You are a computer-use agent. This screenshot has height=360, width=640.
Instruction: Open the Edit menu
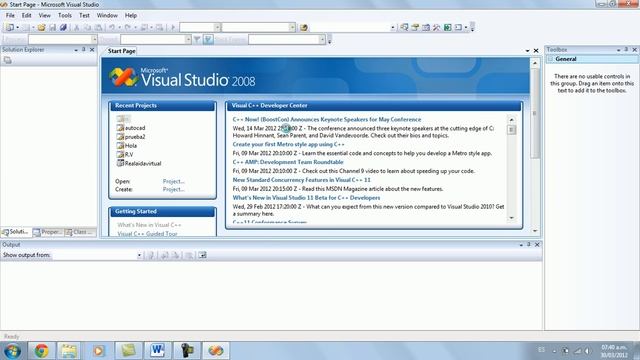[x=27, y=15]
